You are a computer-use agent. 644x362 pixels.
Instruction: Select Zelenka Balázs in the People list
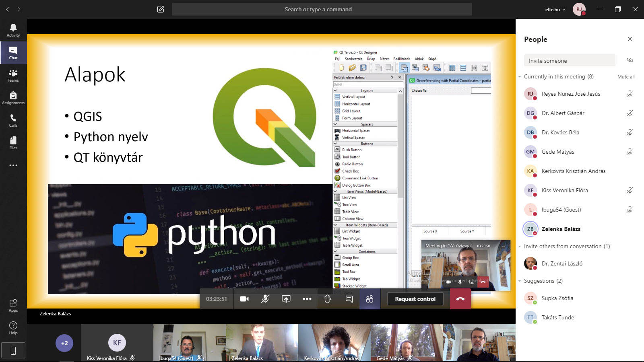580,229
